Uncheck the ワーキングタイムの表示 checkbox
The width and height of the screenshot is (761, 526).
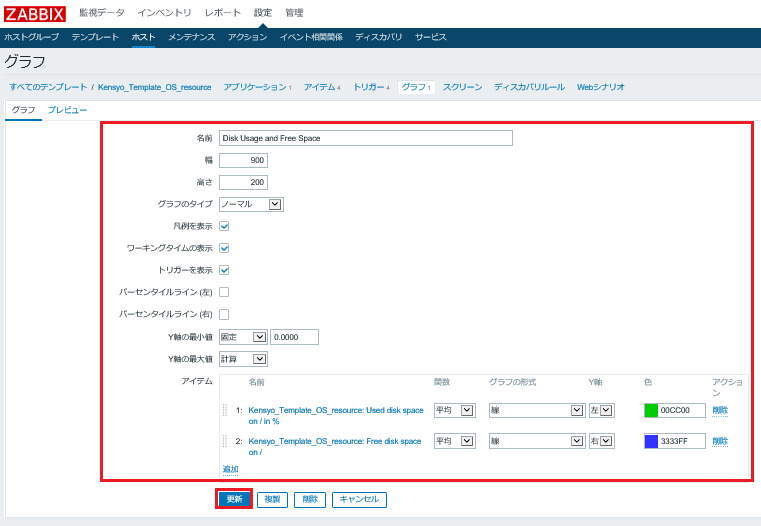click(224, 248)
